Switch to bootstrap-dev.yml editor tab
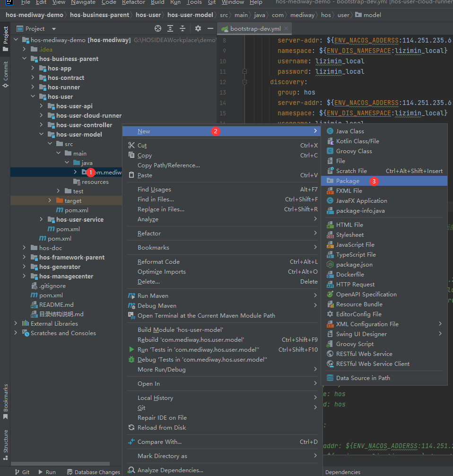 click(255, 29)
